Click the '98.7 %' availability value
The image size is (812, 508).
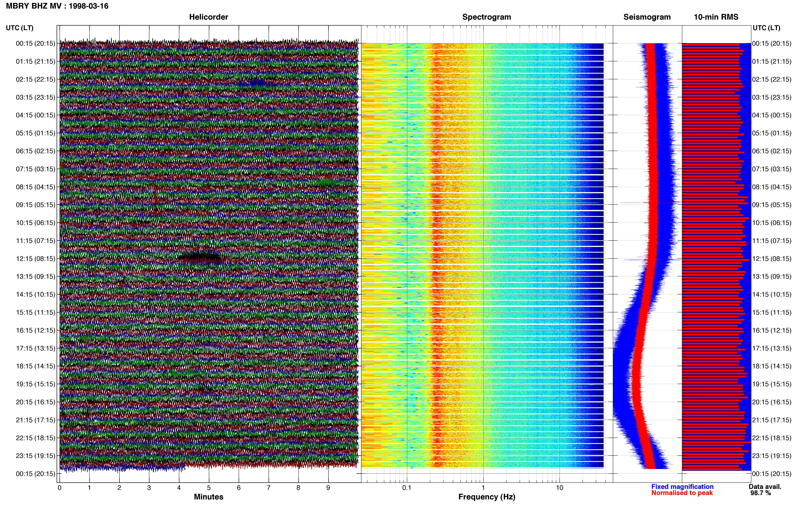[x=761, y=493]
